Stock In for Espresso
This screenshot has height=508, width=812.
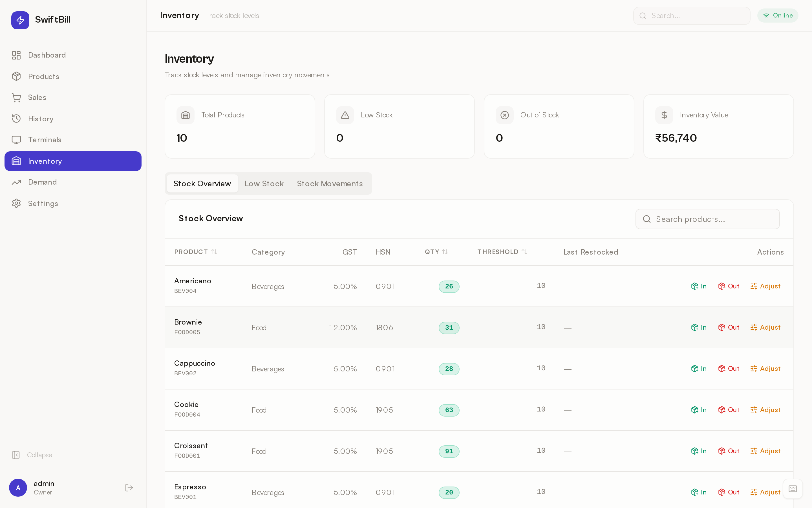(x=699, y=492)
